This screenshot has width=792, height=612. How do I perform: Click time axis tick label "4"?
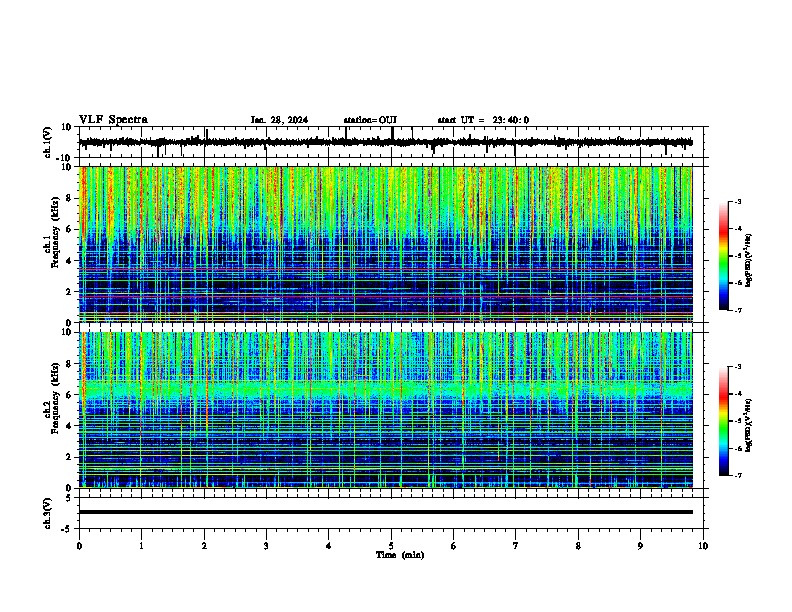tap(329, 545)
